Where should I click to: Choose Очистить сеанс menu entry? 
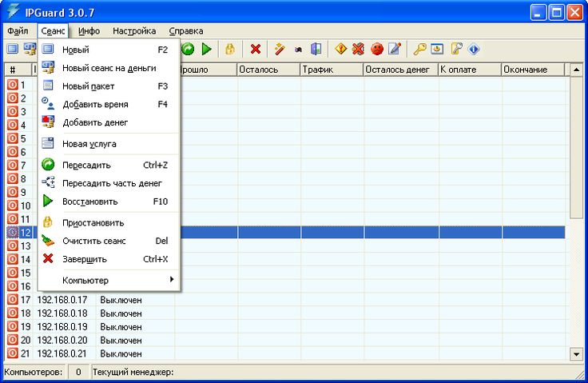tap(109, 241)
